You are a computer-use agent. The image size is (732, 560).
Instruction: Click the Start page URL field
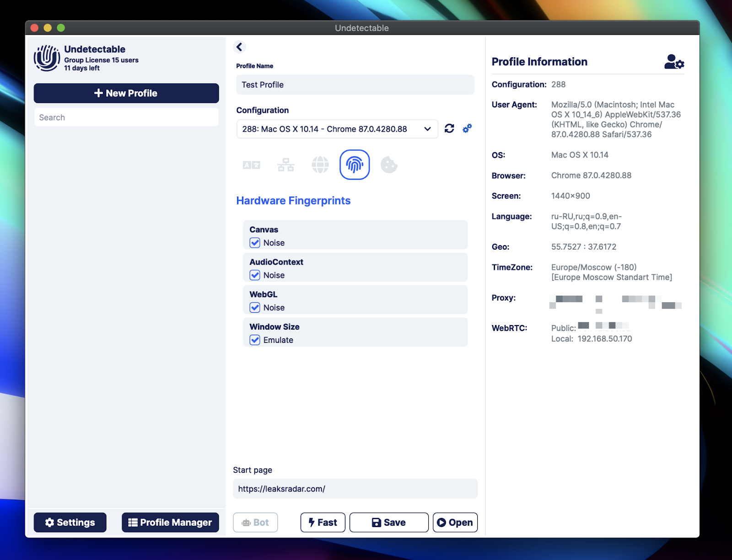tap(355, 489)
